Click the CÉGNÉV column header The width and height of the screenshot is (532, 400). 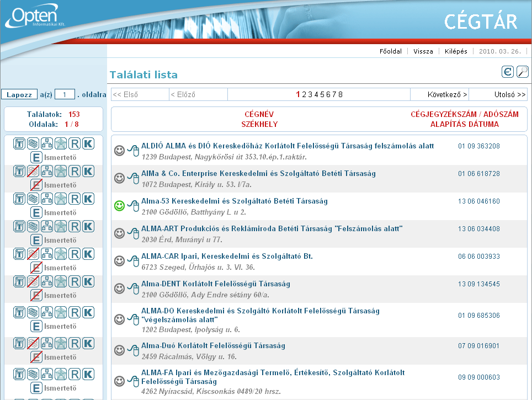259,114
